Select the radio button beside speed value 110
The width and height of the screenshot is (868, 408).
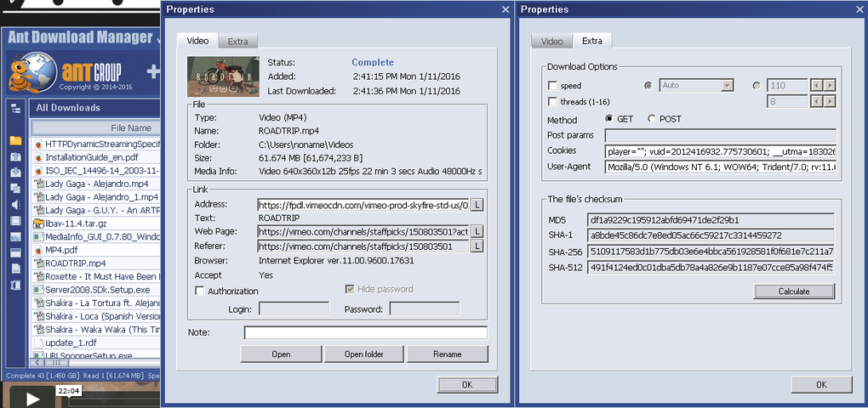click(757, 86)
